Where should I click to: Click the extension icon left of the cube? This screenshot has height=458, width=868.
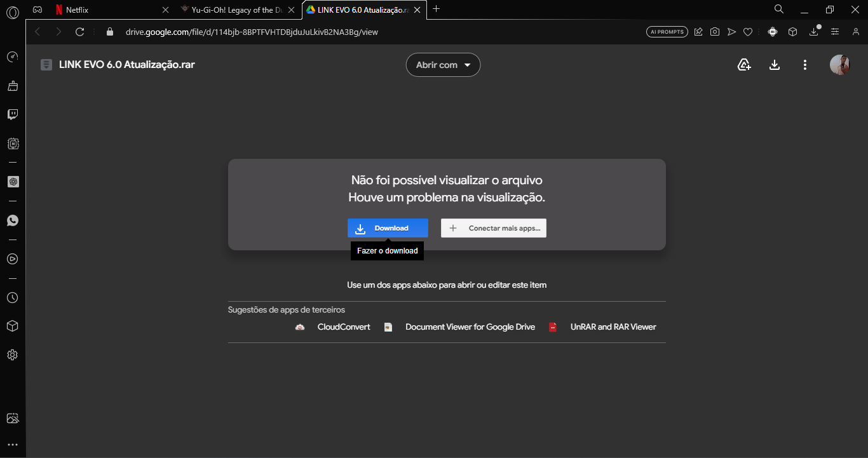pos(773,32)
